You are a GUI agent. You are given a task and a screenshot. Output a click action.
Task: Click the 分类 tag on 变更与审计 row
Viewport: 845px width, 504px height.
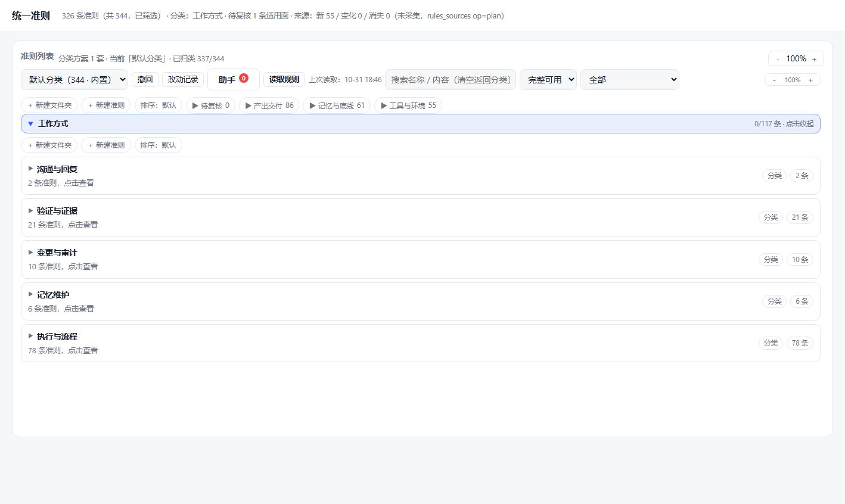point(771,260)
